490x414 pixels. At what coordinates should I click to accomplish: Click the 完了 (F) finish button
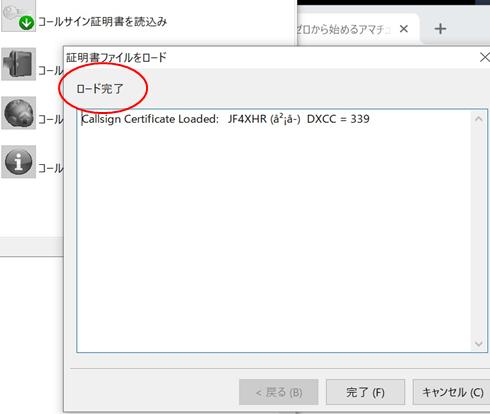coord(365,392)
